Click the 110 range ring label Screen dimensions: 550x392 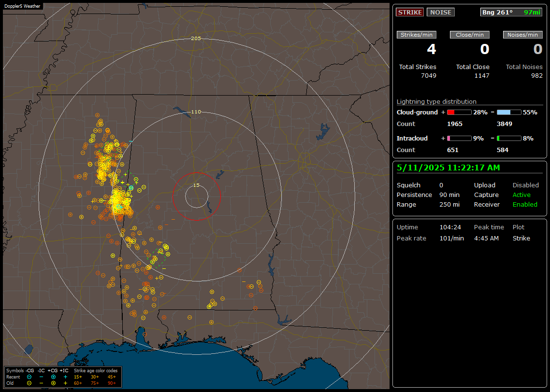196,112
